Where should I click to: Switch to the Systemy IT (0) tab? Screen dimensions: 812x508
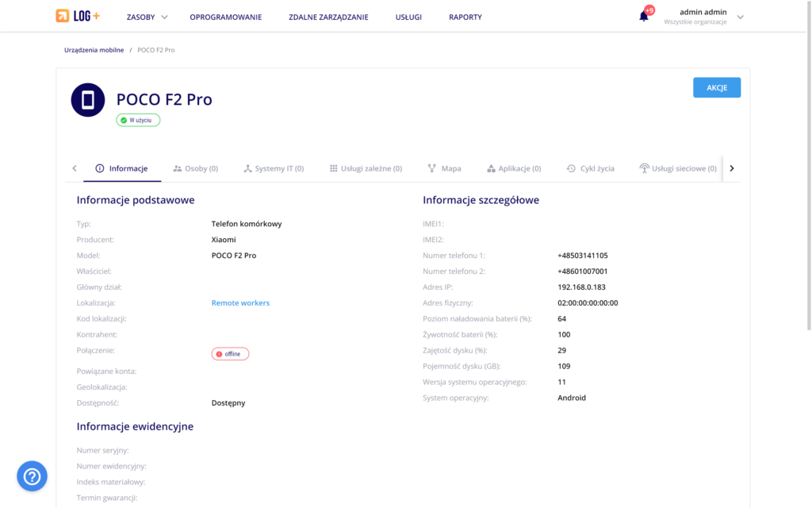point(274,168)
